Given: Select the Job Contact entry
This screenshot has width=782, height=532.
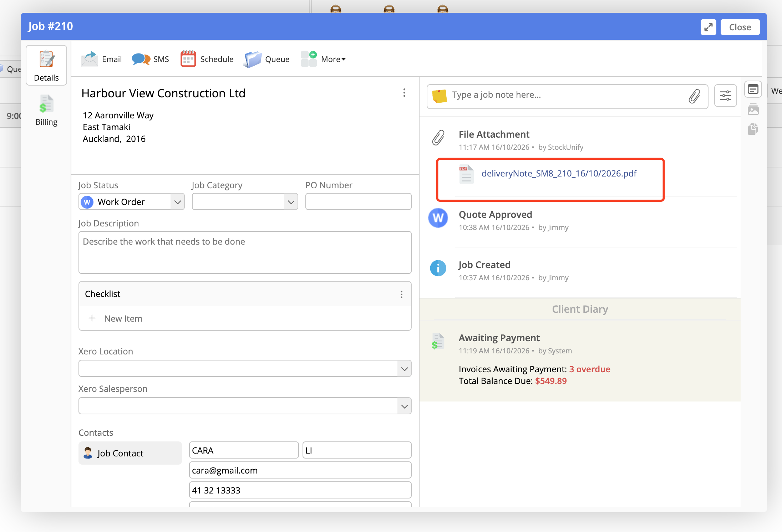Looking at the screenshot, I should 130,453.
